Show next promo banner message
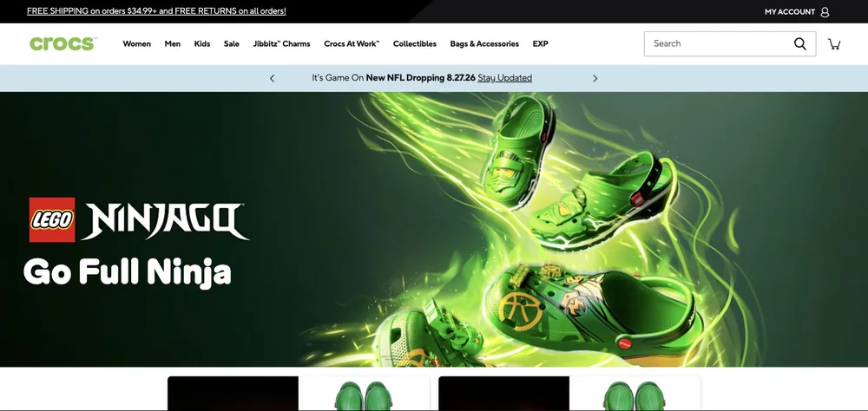The width and height of the screenshot is (868, 411). [595, 79]
